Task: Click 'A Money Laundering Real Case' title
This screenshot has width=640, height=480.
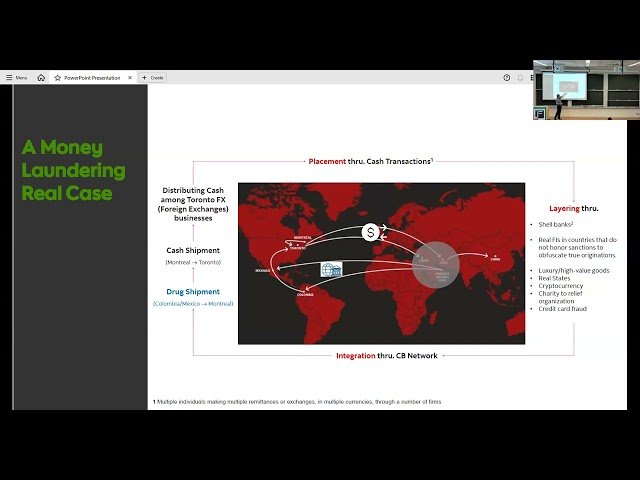Action: tap(73, 170)
